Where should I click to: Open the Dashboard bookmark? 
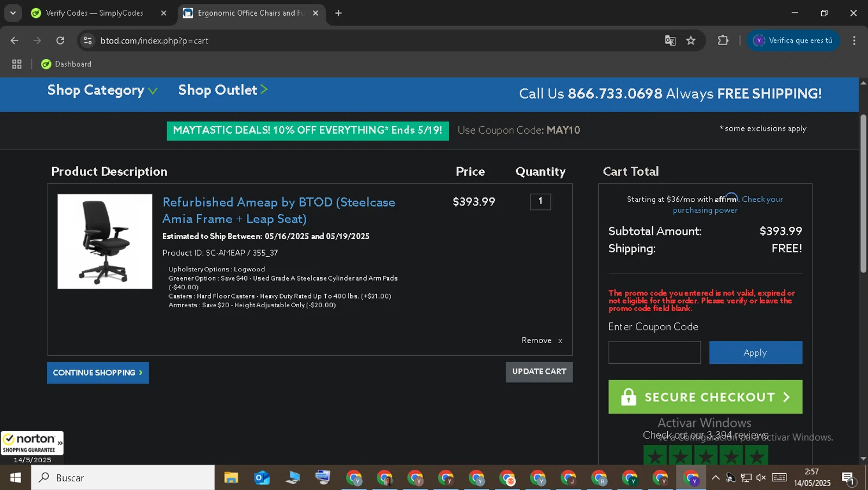[67, 64]
